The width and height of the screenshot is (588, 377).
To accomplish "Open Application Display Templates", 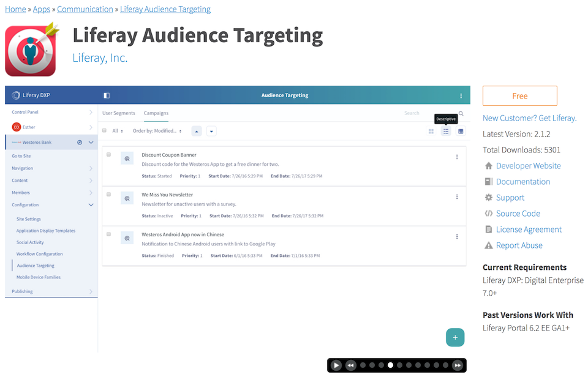I will coord(46,231).
